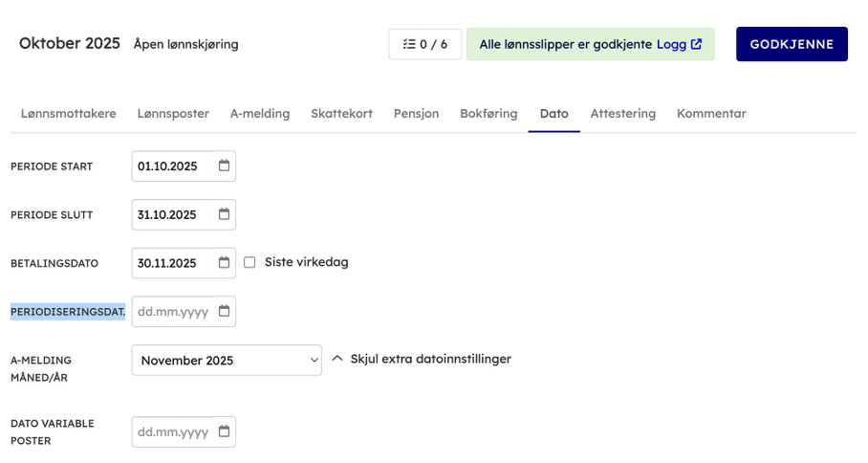Image resolution: width=868 pixels, height=463 pixels.
Task: Open calendar icon for Periodiseringsdato field
Action: click(x=224, y=311)
